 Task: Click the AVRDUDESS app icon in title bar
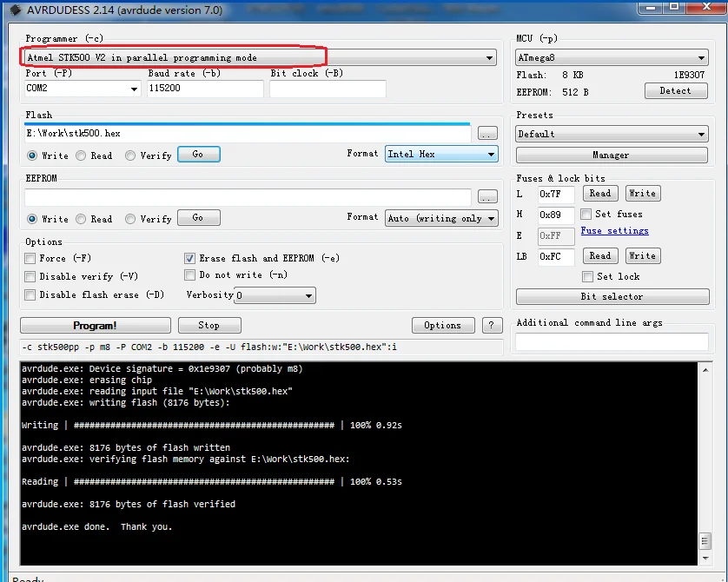(x=15, y=10)
